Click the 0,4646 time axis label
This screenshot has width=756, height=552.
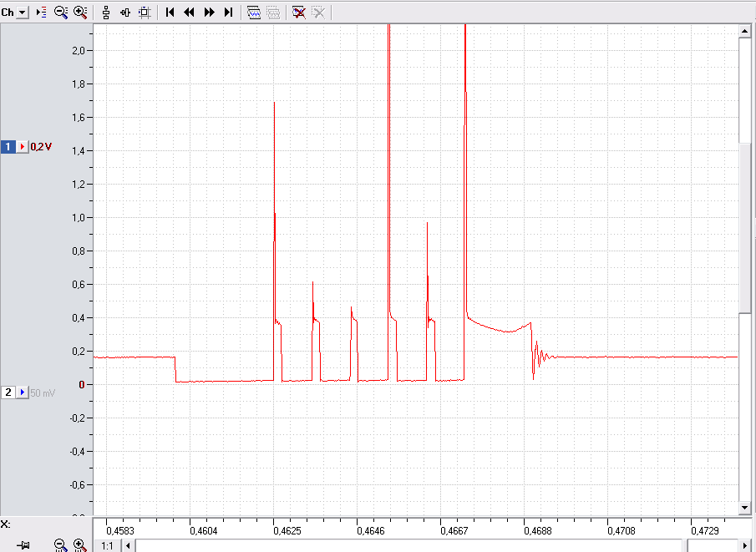coord(371,531)
